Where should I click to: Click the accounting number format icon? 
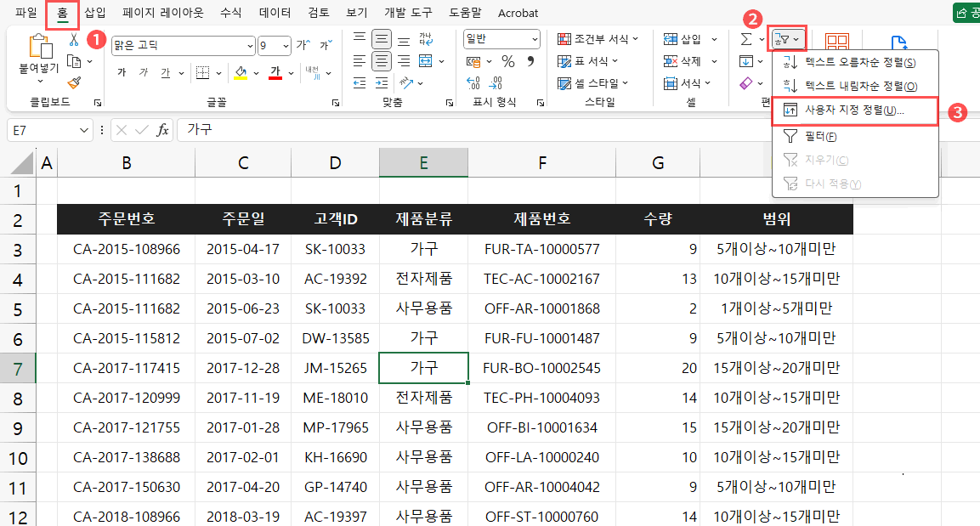coord(473,61)
